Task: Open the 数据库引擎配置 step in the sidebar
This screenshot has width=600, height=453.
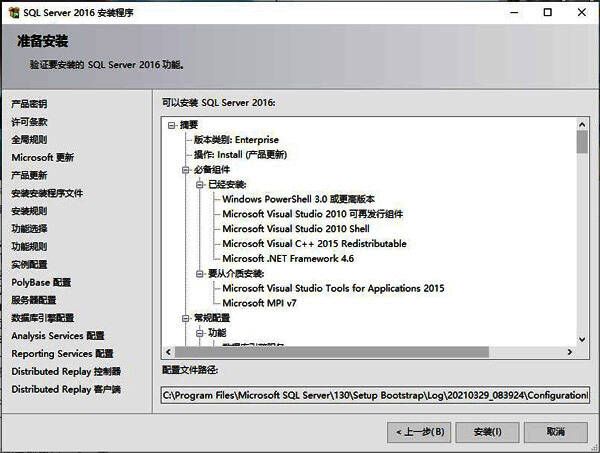Action: (42, 318)
